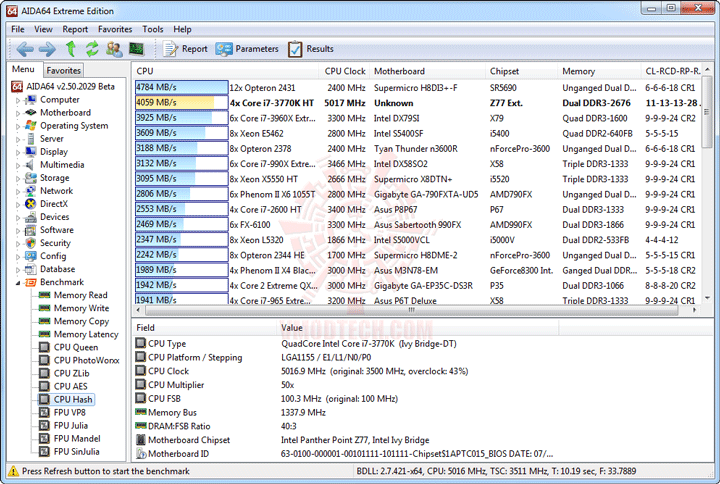Open the Report toolbar button

186,49
